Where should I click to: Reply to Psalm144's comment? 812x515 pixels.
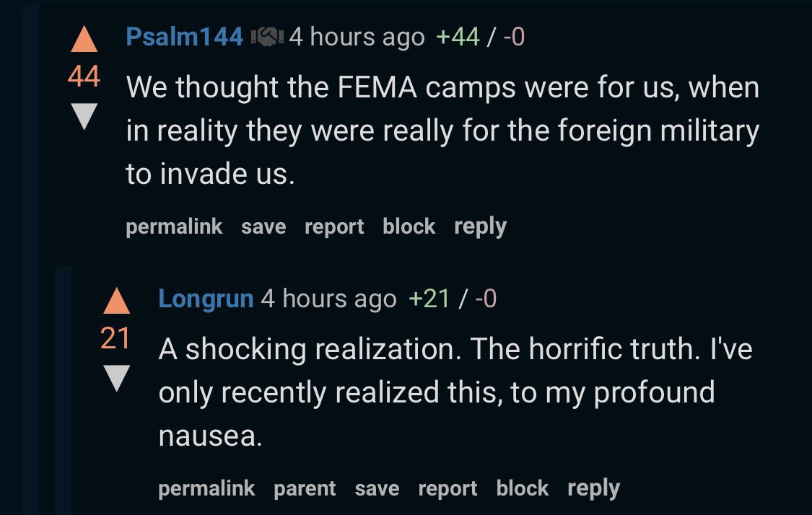coord(480,226)
